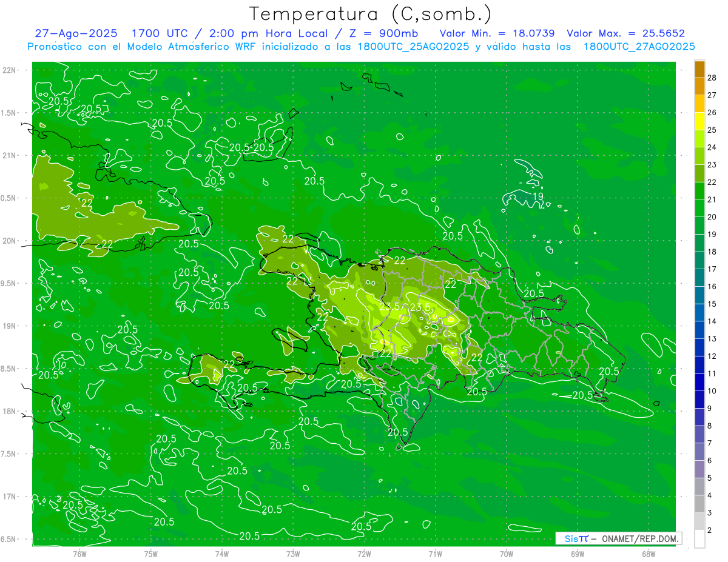Click the "17N" latitude axis label
This screenshot has height=562, width=728.
pos(10,497)
